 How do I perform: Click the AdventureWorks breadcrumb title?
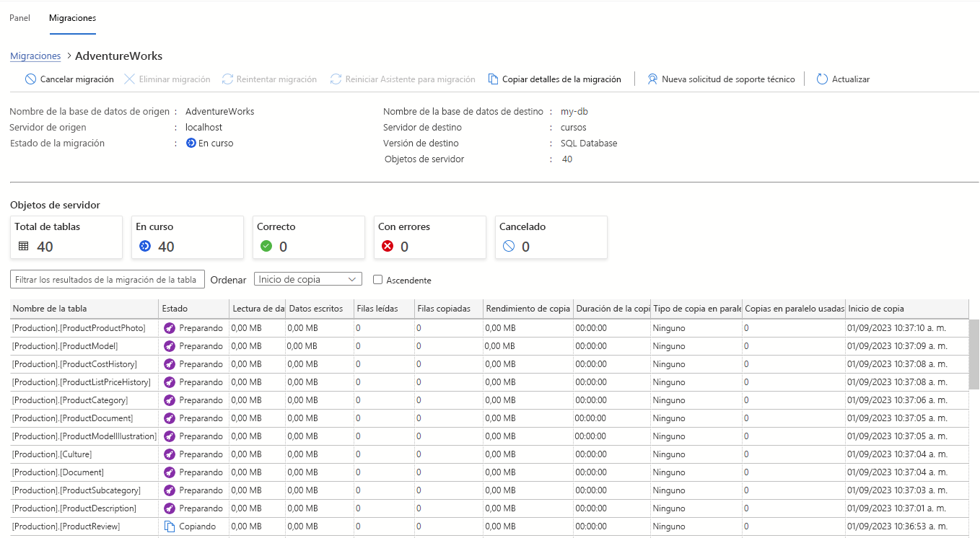119,56
